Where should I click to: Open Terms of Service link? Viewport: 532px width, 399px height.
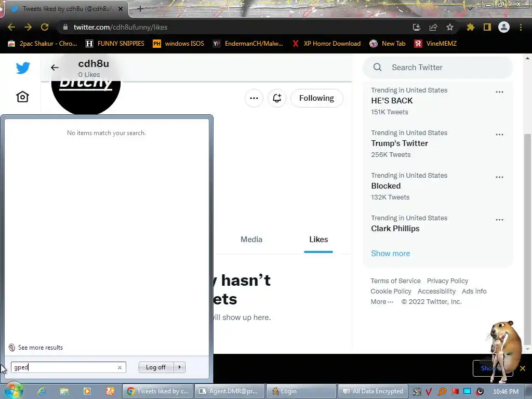coord(395,281)
